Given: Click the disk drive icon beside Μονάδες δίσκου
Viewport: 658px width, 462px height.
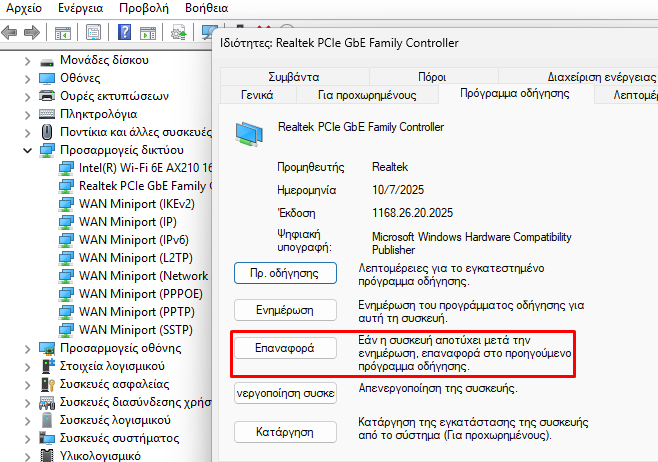Looking at the screenshot, I should [x=47, y=61].
